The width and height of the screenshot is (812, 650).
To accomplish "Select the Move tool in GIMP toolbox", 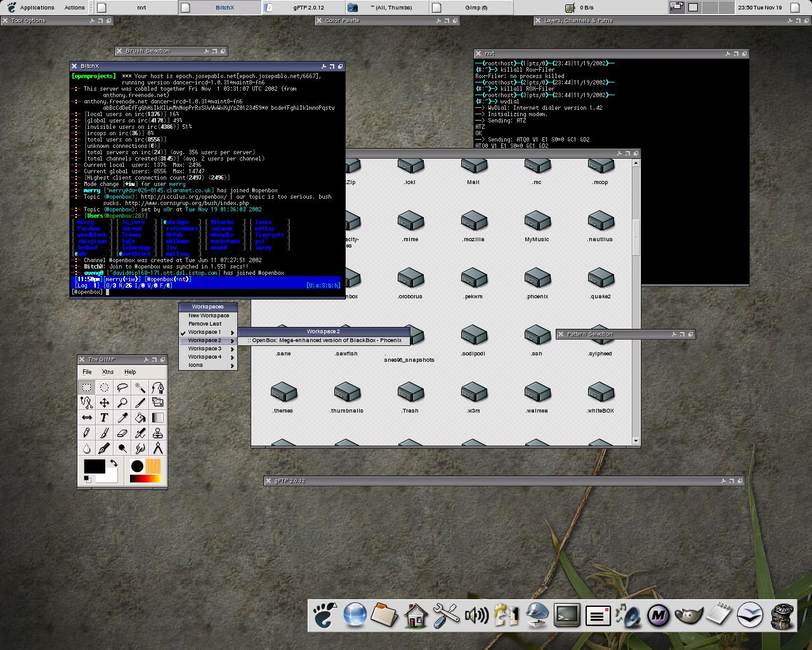I will coord(105,402).
